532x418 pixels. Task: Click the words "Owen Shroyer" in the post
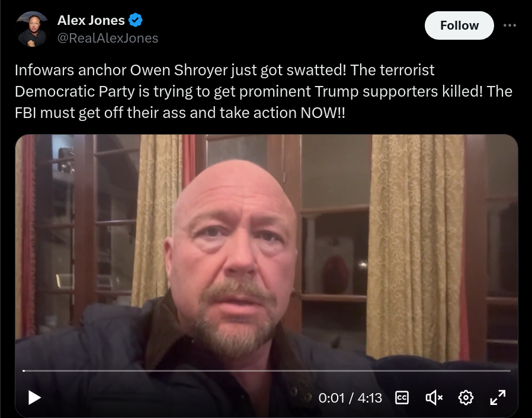[179, 71]
